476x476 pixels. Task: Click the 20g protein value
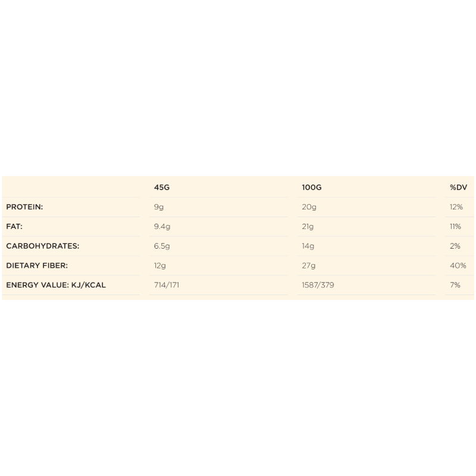pos(309,207)
